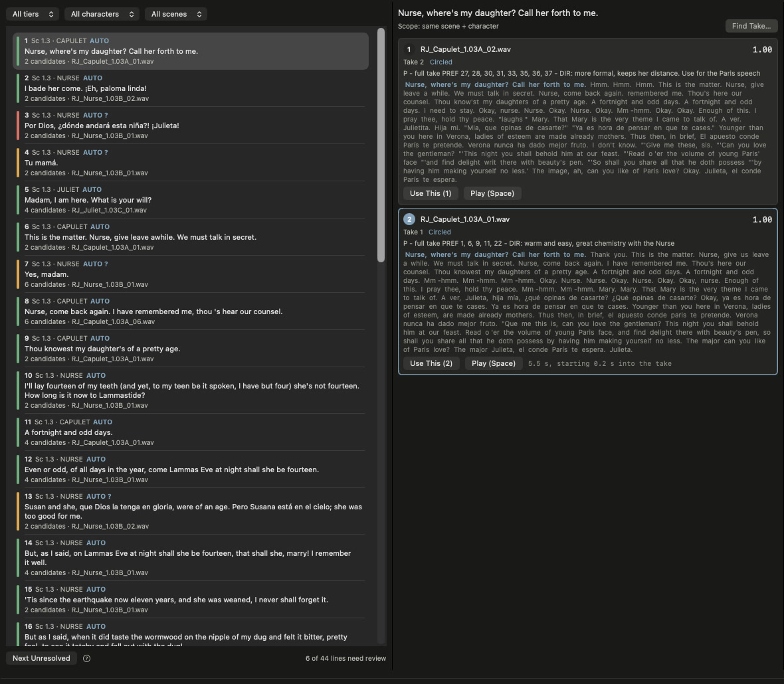Click the filename RJ_Capulet_1.03A_02.wav
This screenshot has height=684, width=784.
466,49
